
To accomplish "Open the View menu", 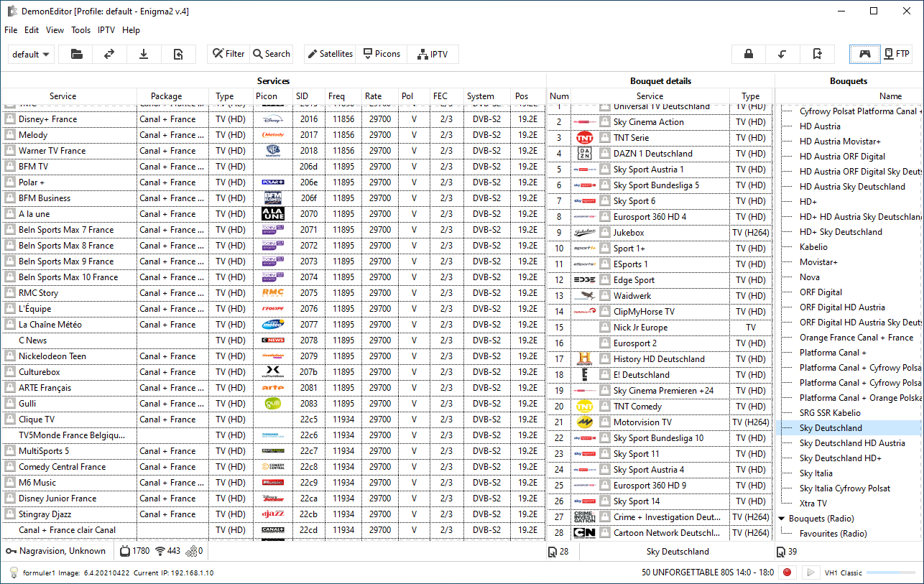I will point(55,30).
